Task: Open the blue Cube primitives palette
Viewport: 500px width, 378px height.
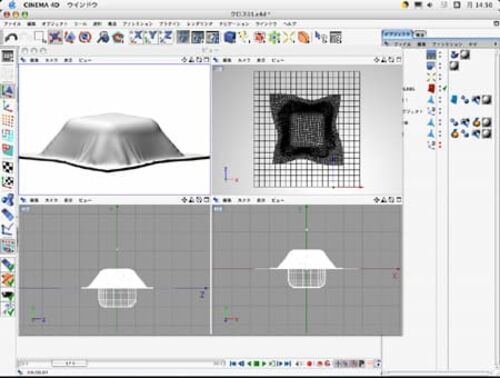Action: coord(229,37)
